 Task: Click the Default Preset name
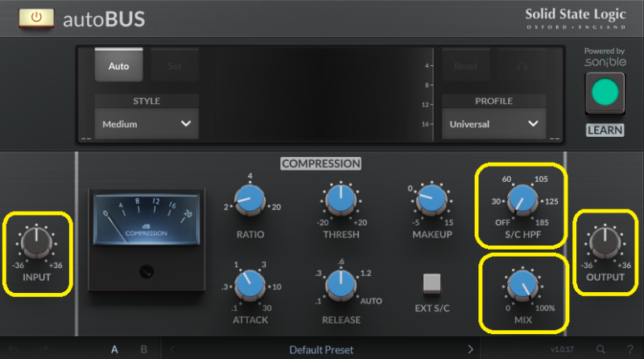click(x=322, y=349)
